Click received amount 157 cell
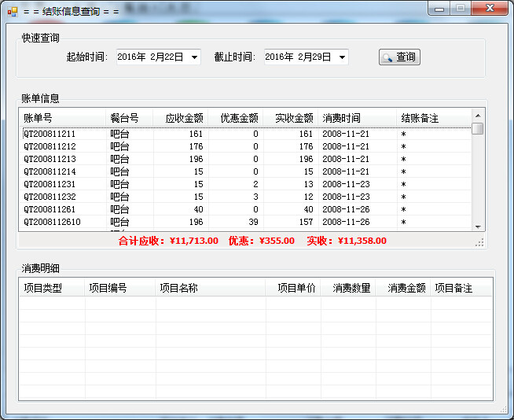The image size is (514, 420). (306, 222)
